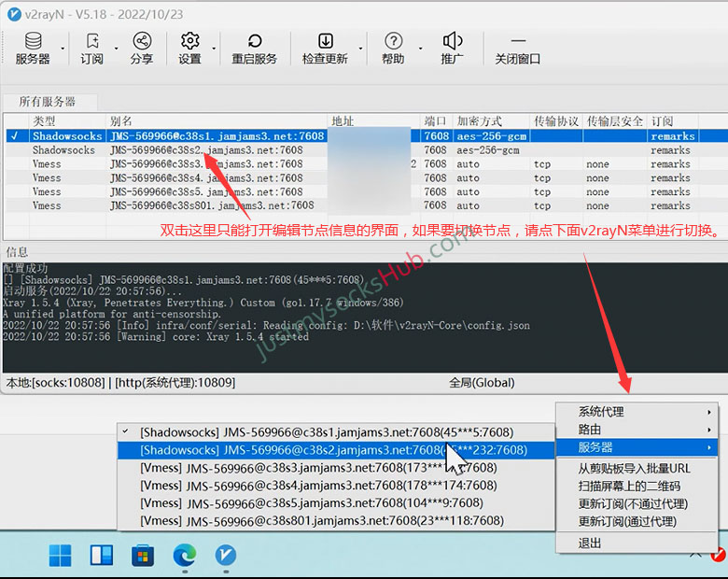Select the JMS-569966@c38s2 row in server list
Viewport: 728px width, 579px height.
pos(367,150)
